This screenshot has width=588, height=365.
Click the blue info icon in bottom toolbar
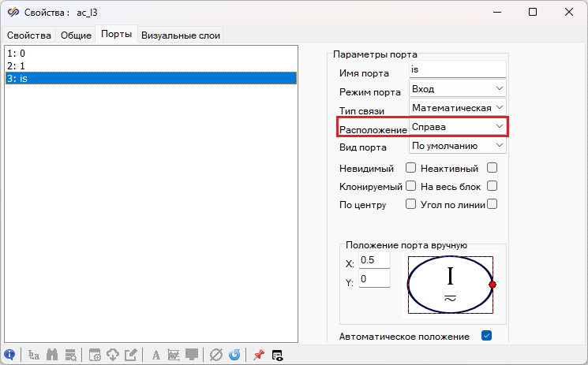[x=10, y=355]
